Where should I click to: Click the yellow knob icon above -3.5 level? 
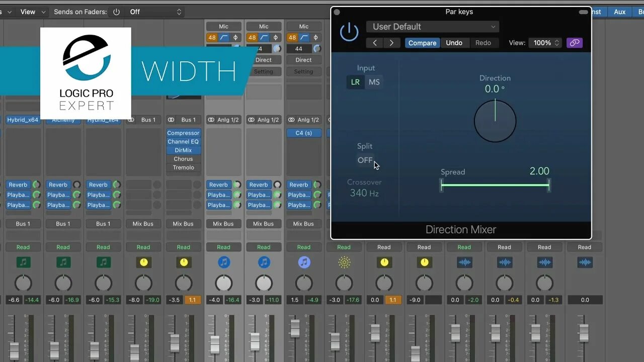coord(184,262)
